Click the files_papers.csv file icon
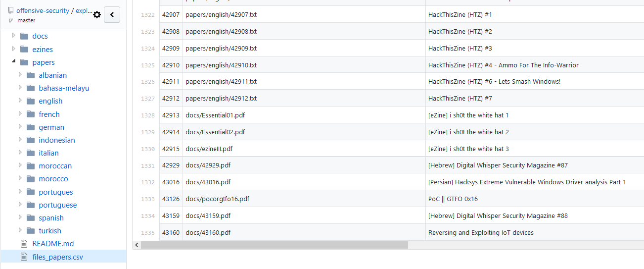The height and width of the screenshot is (269, 644). pos(24,257)
